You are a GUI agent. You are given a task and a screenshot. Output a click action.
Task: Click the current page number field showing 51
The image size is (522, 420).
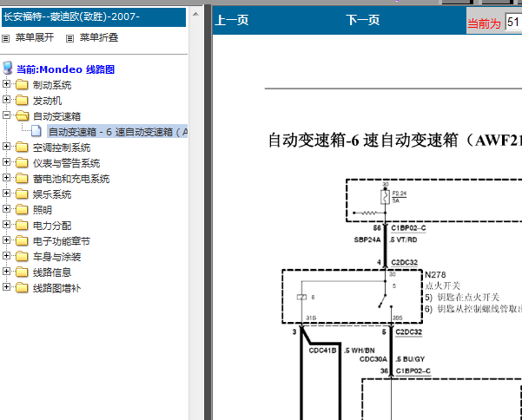click(x=513, y=23)
